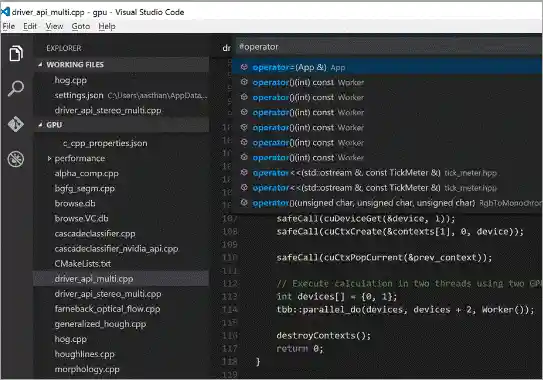Screen dimensions: 543x380
Task: Click line number 108 in the gutter
Action: click(230, 232)
